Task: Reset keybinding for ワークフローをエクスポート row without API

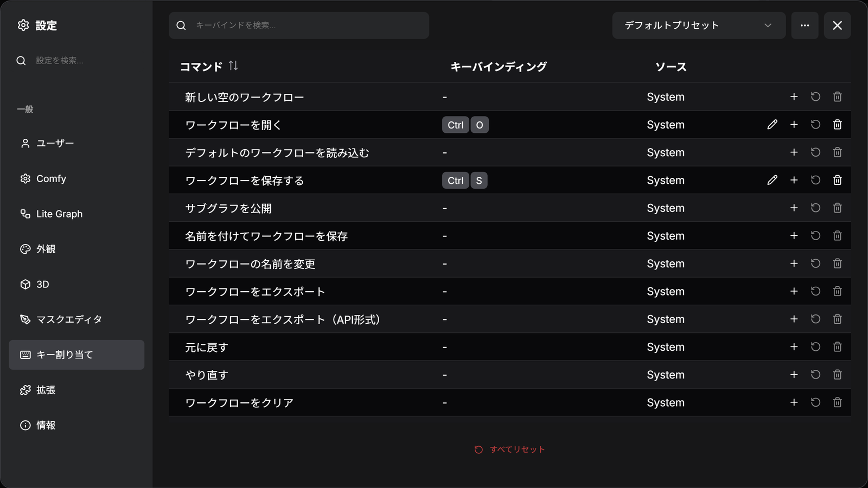Action: [x=815, y=291]
